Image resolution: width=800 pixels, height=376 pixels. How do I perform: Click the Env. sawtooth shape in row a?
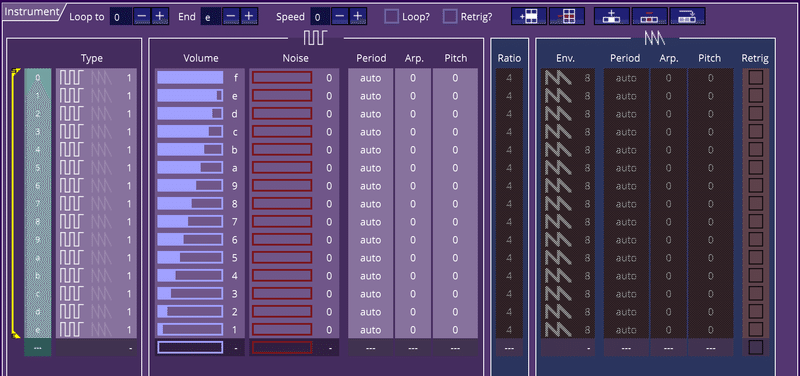[558, 258]
